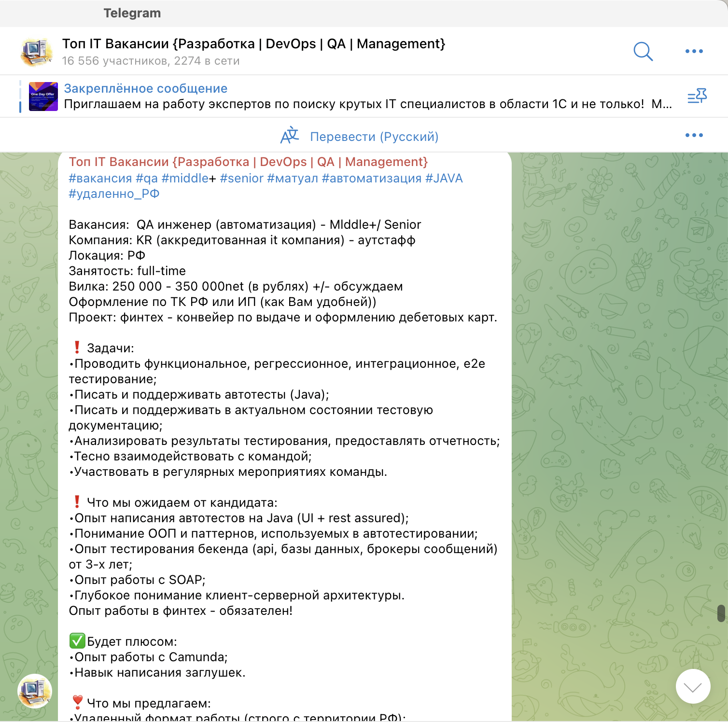Open the channel title in the header

point(253,44)
